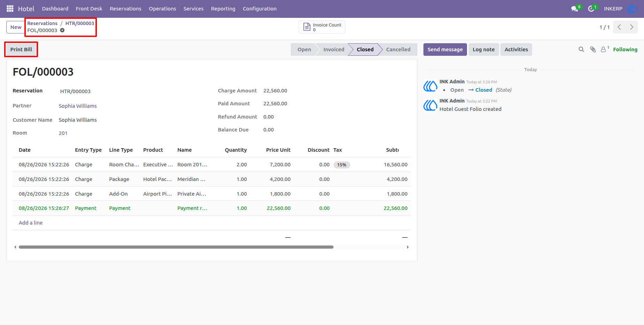644x325 pixels.
Task: Click INK Admin avatar on Folio created message
Action: click(x=430, y=105)
